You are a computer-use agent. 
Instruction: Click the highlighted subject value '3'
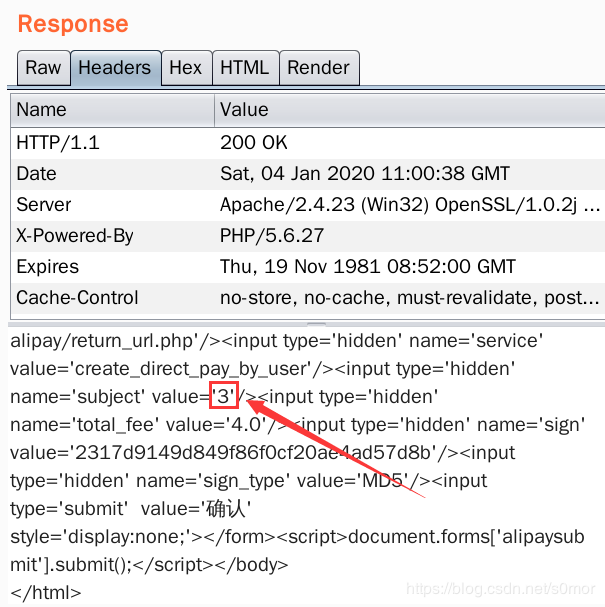coord(223,396)
